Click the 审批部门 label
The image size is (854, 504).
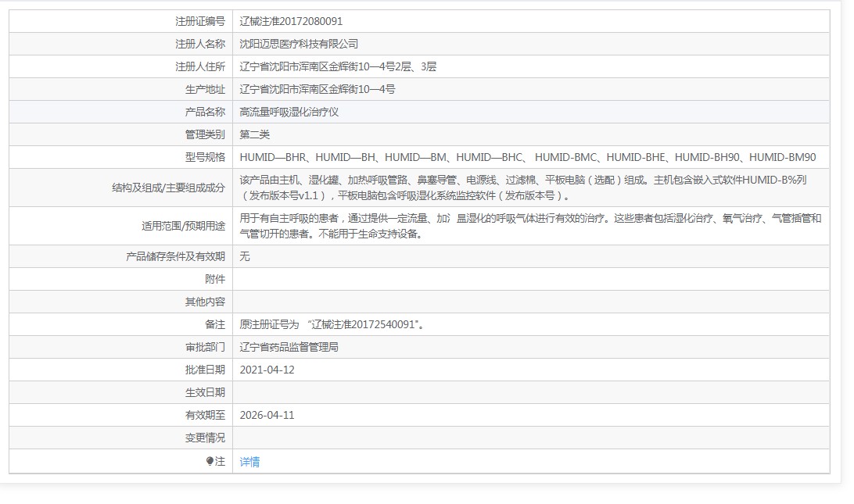click(205, 347)
